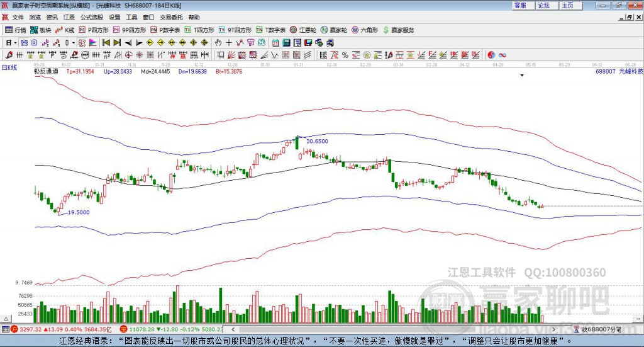This screenshot has height=347, width=644.
Task: Toggle the hand pan tool
Action: [x=218, y=43]
